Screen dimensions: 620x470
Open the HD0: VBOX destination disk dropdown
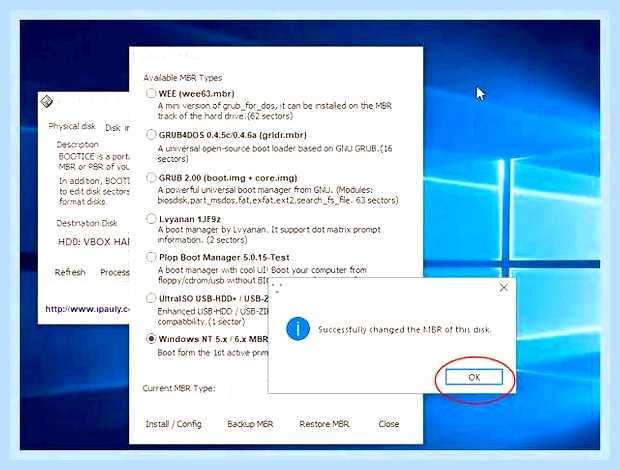94,242
